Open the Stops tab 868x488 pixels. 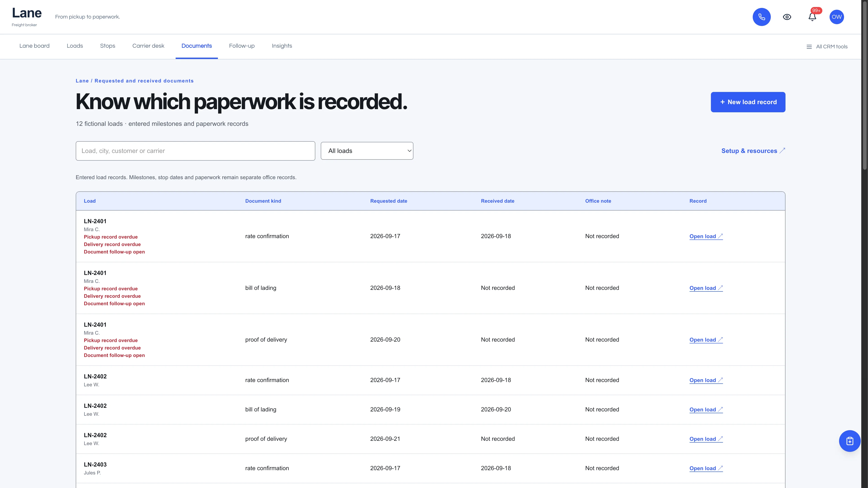pyautogui.click(x=108, y=46)
